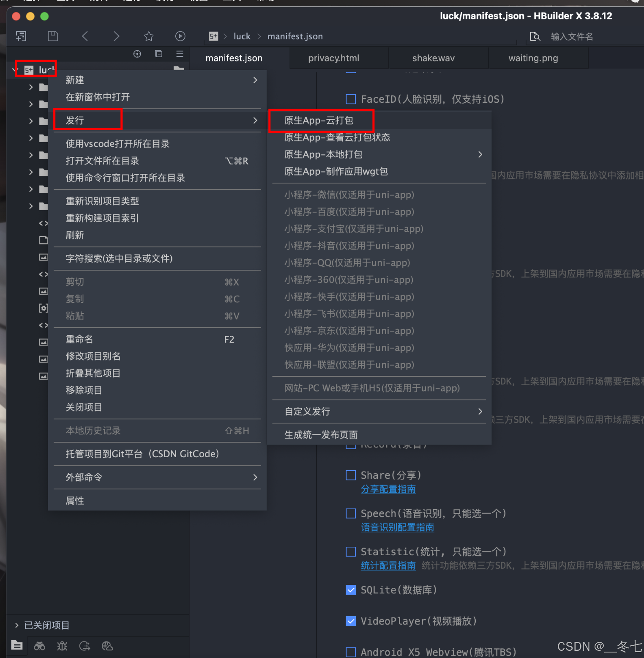Image resolution: width=644 pixels, height=658 pixels.
Task: Click the manifest.json breadcrumb segment
Action: pos(295,36)
